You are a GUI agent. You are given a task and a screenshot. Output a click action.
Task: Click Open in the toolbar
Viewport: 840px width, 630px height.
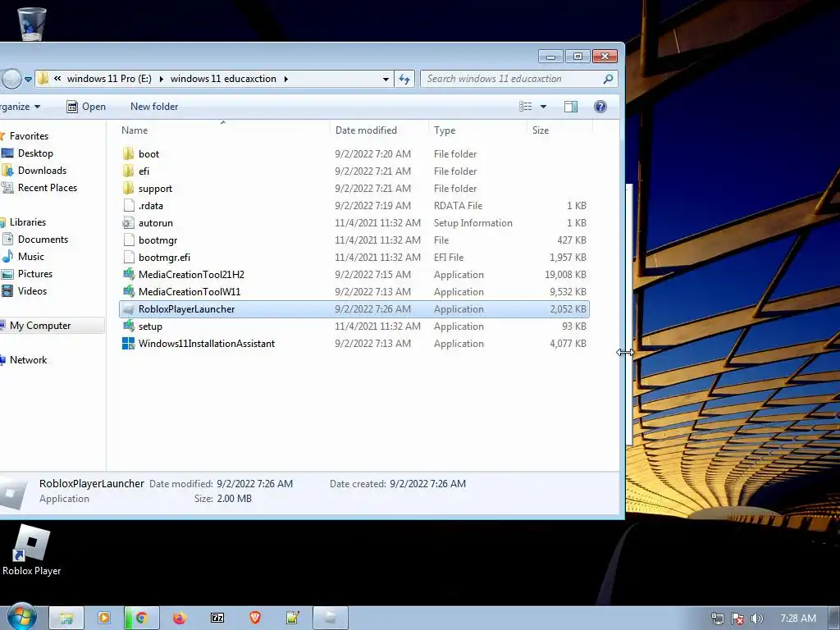coord(85,107)
